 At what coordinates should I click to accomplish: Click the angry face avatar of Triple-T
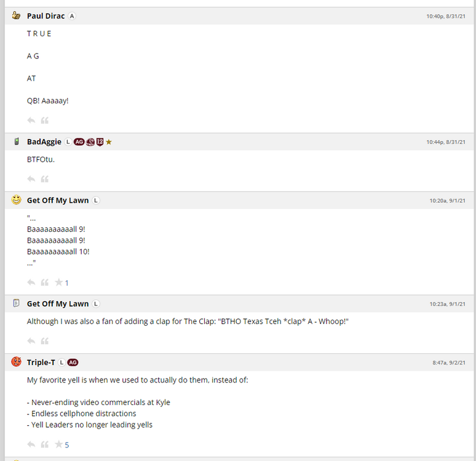tap(17, 362)
